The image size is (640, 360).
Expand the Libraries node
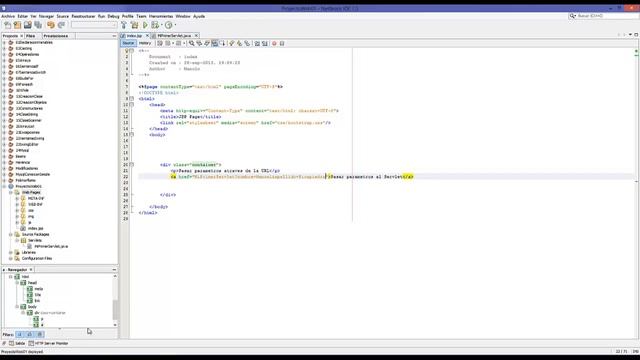pyautogui.click(x=11, y=253)
